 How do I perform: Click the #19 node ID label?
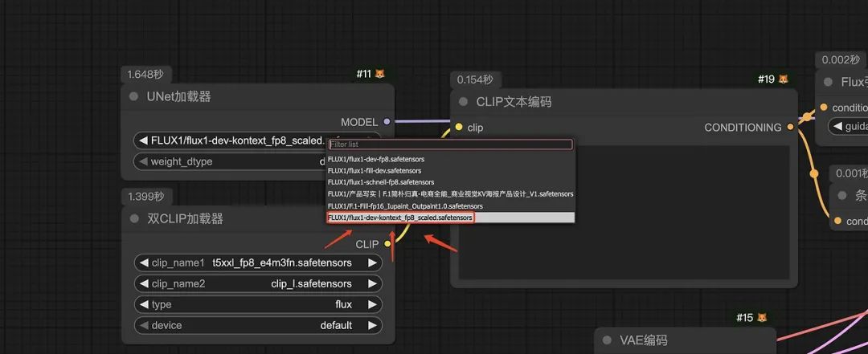[766, 79]
